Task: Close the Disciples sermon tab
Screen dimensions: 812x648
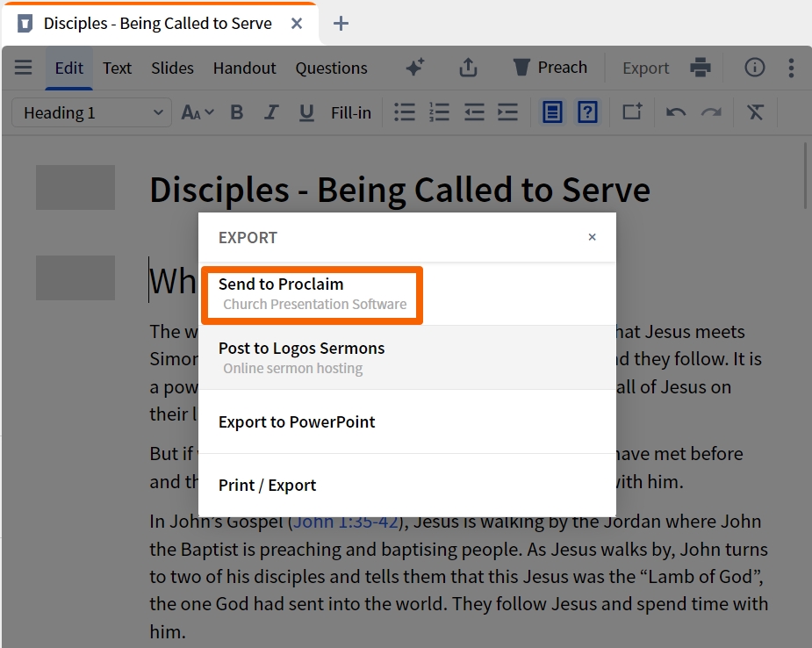Action: pyautogui.click(x=297, y=24)
